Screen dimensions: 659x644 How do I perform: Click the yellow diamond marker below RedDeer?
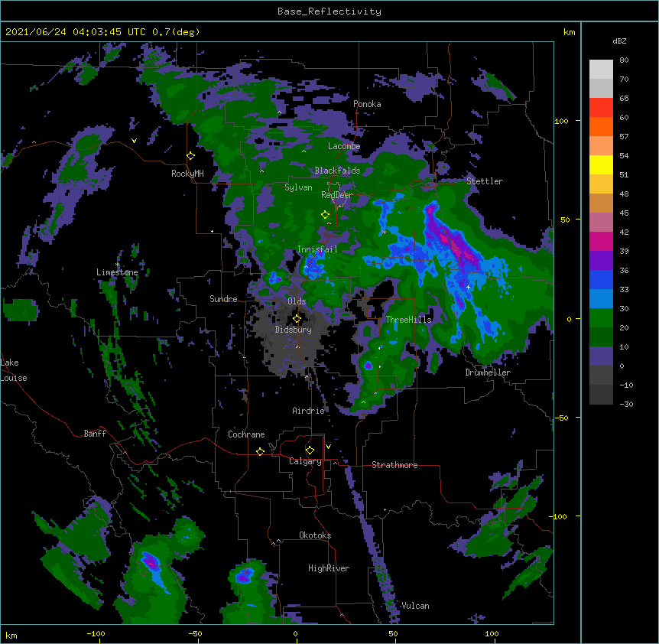(x=325, y=215)
